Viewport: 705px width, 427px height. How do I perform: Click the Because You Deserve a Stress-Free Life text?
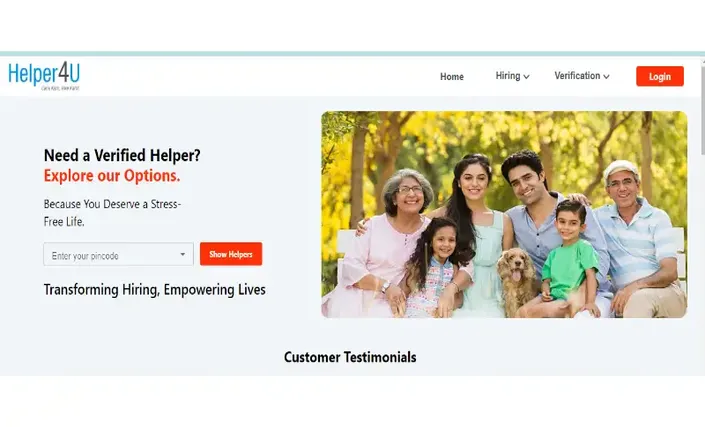click(112, 213)
